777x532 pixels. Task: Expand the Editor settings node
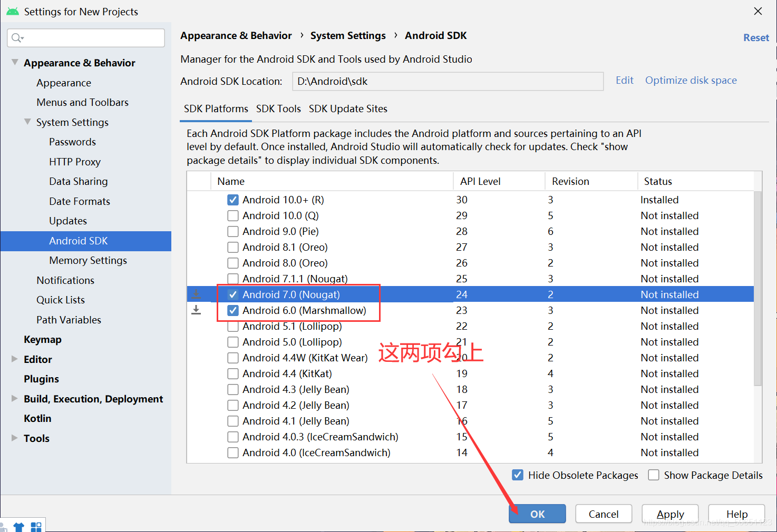click(x=15, y=359)
